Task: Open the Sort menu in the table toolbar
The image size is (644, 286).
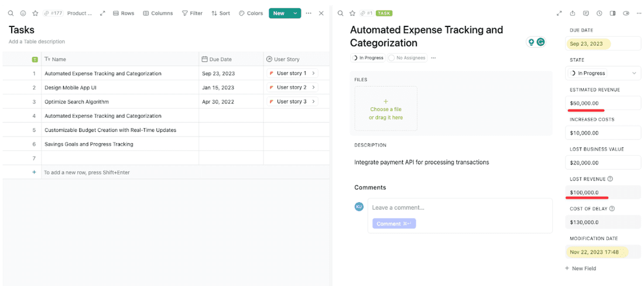Action: click(x=221, y=13)
